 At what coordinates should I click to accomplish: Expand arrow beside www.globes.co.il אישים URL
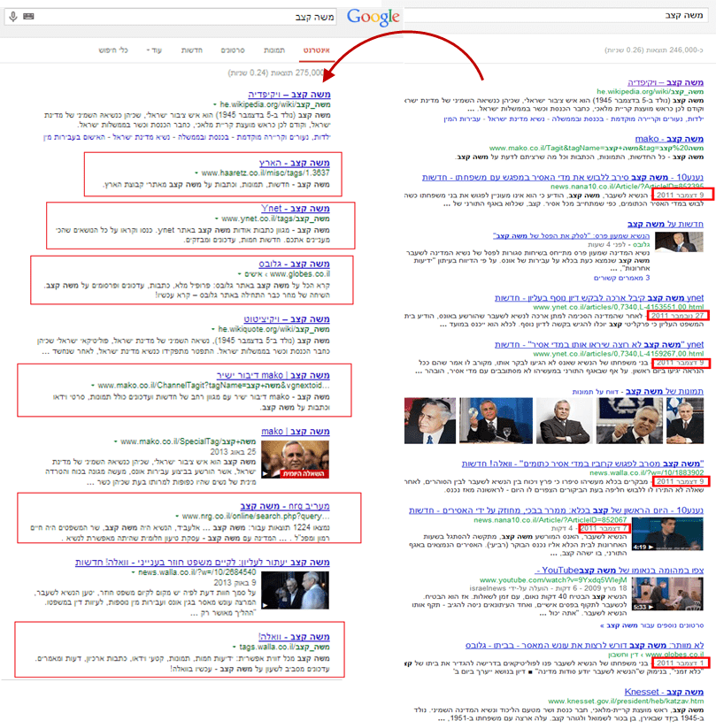[240, 274]
